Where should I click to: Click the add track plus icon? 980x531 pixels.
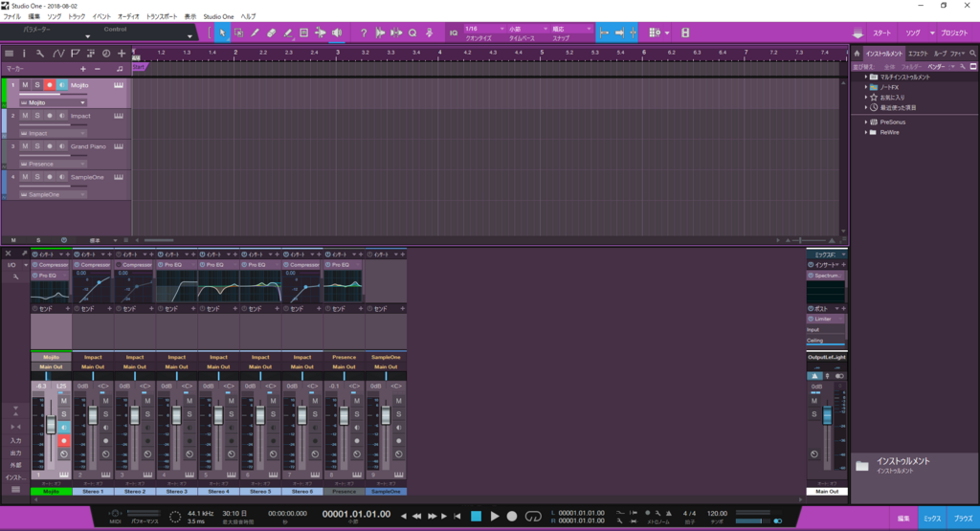point(122,54)
